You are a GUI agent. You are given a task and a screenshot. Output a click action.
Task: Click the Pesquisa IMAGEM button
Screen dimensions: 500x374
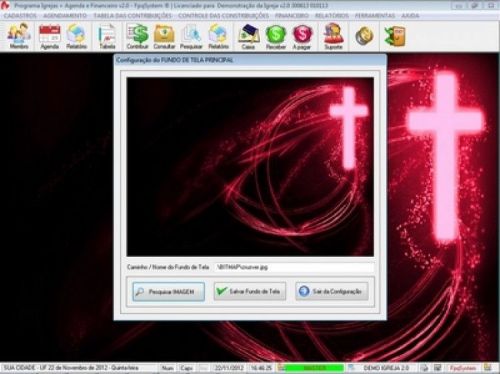coord(169,292)
